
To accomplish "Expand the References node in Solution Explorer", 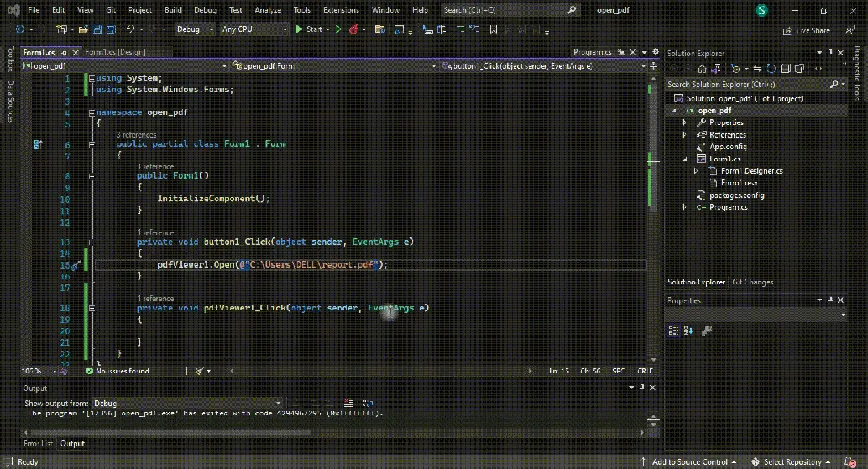I will tap(684, 135).
